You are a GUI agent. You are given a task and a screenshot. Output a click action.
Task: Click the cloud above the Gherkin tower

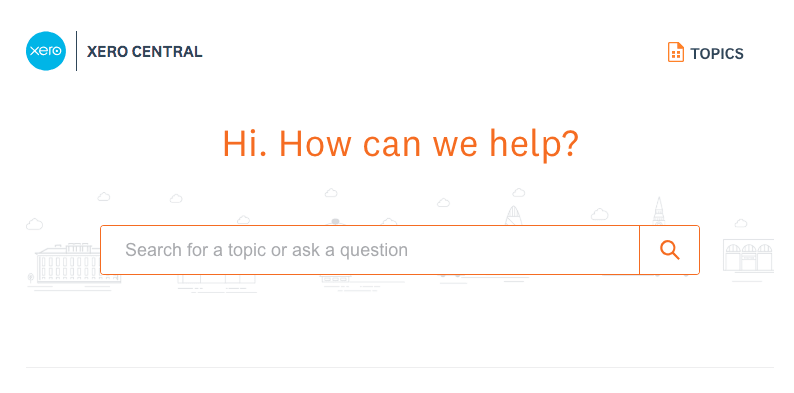coord(519,192)
